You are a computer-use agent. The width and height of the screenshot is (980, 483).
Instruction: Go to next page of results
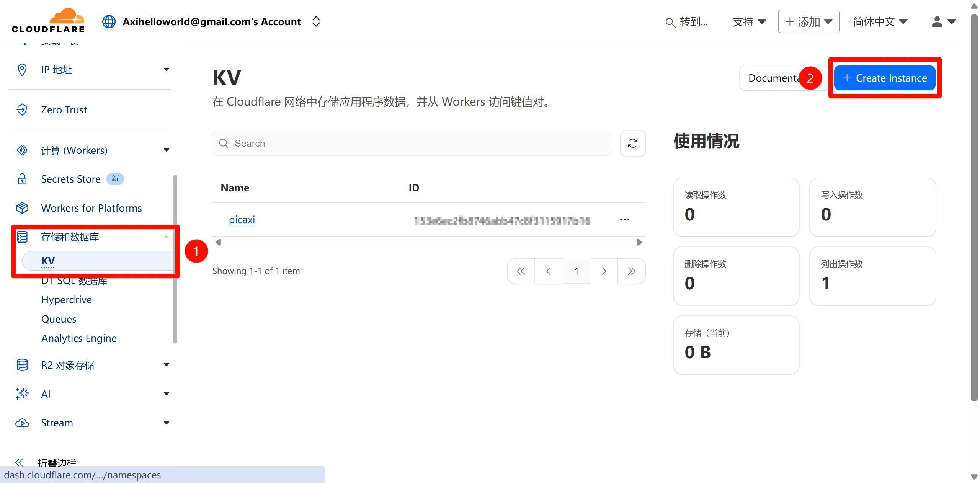pos(604,271)
